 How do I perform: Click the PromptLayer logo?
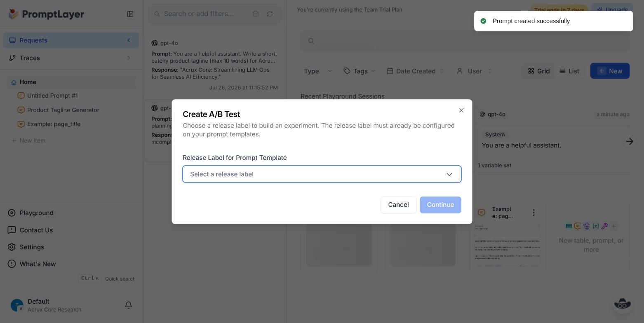(47, 14)
